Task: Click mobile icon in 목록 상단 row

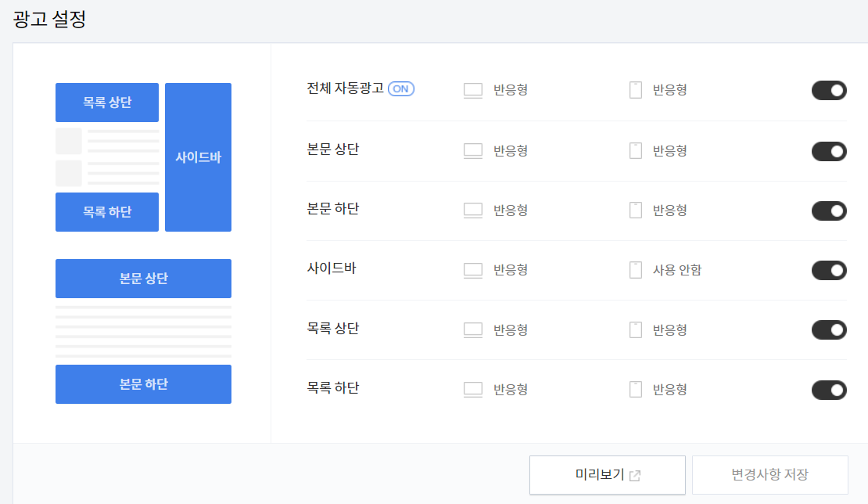Action: pyautogui.click(x=636, y=329)
